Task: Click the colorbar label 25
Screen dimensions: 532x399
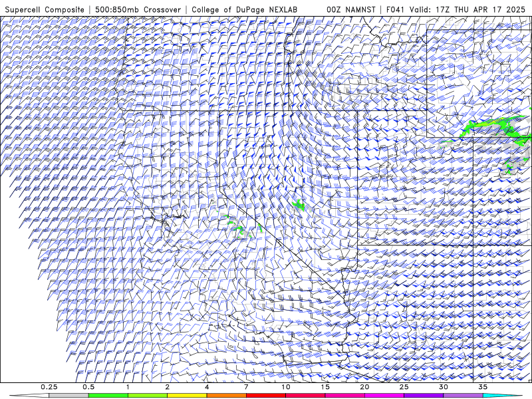Action: 404,387
